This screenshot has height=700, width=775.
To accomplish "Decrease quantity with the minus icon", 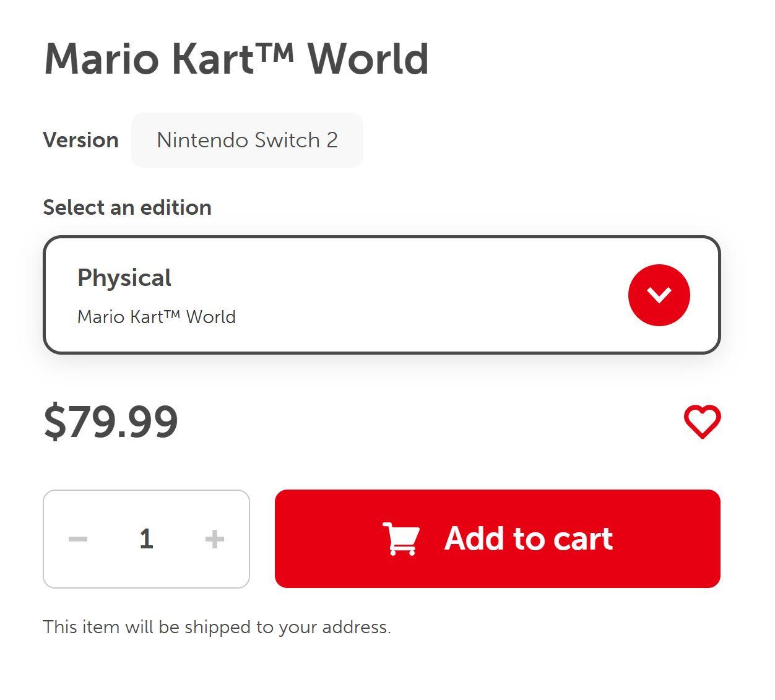I will tap(78, 539).
